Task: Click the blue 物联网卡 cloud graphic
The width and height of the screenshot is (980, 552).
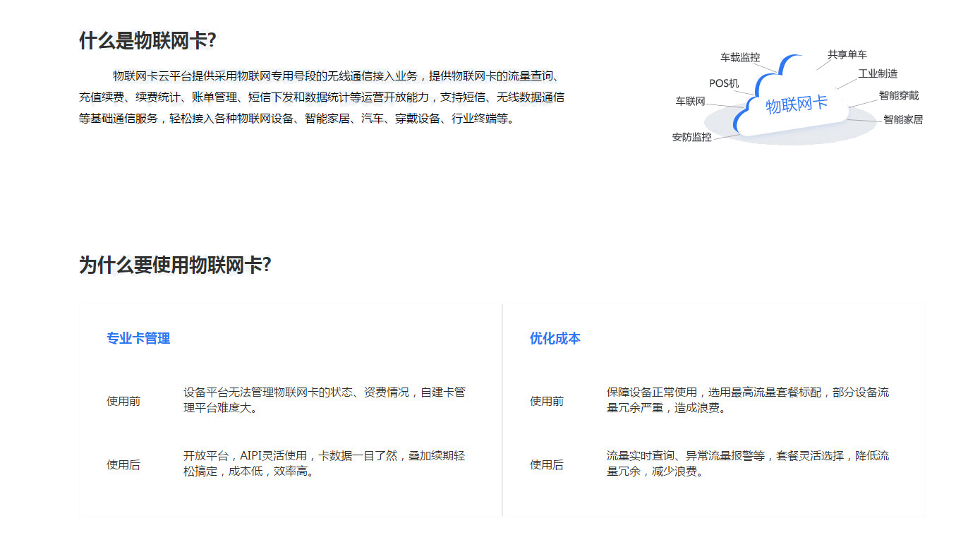Action: tap(795, 104)
